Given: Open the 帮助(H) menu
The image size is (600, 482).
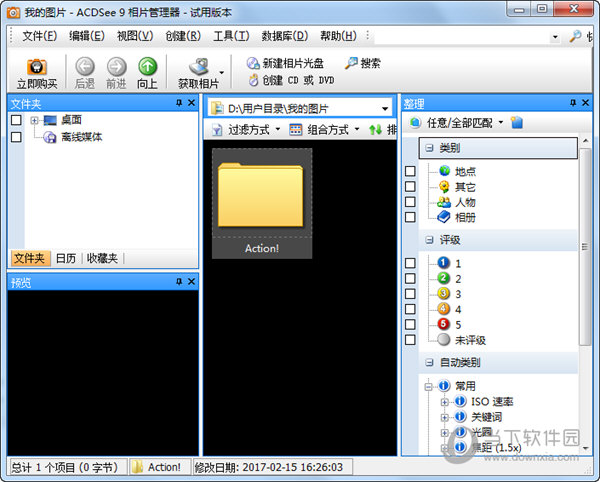Looking at the screenshot, I should 338,36.
